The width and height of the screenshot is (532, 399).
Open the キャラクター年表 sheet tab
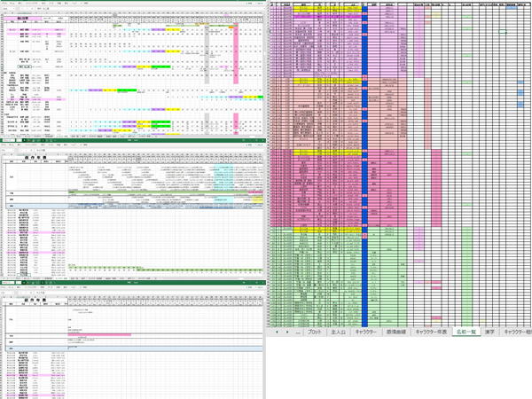click(x=430, y=331)
